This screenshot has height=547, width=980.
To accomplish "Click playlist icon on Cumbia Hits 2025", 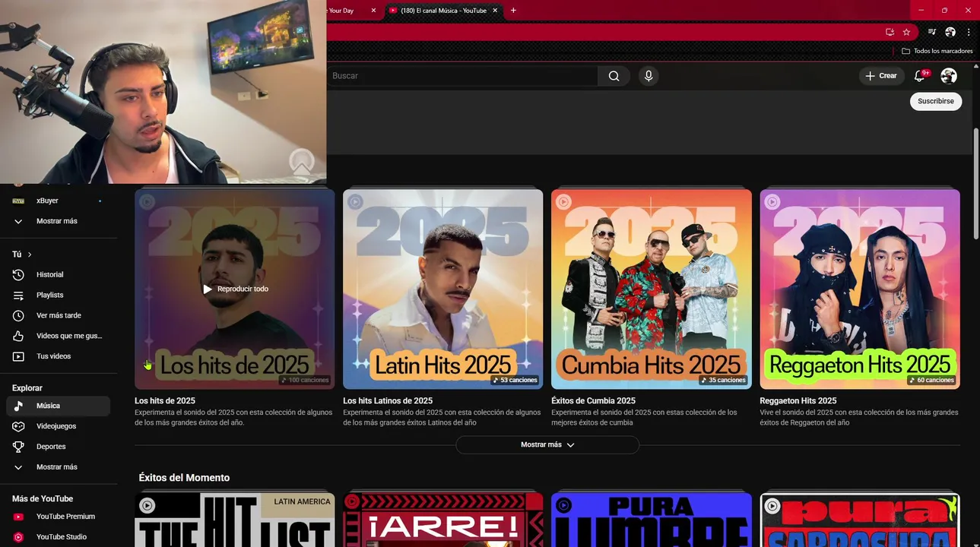I will (563, 202).
